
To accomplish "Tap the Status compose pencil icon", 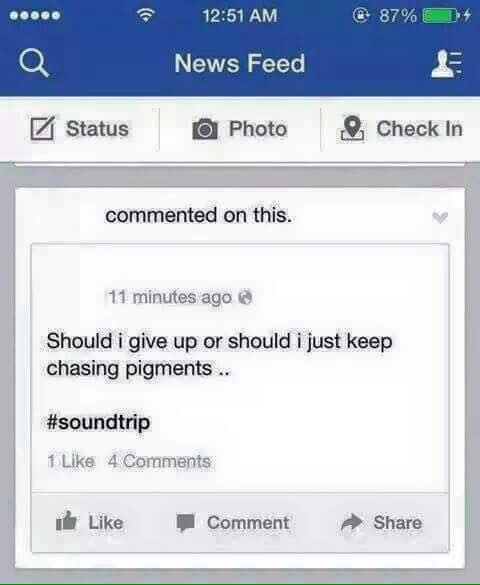I will (x=42, y=128).
